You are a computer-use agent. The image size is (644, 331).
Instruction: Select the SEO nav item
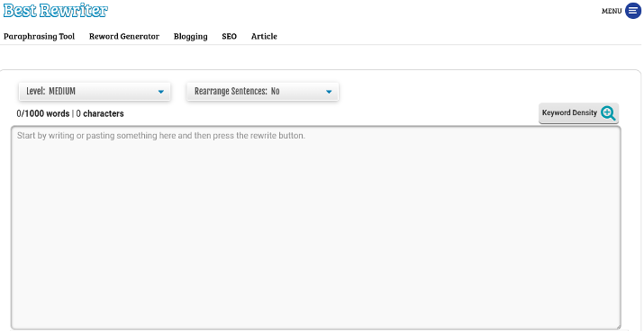(x=229, y=36)
